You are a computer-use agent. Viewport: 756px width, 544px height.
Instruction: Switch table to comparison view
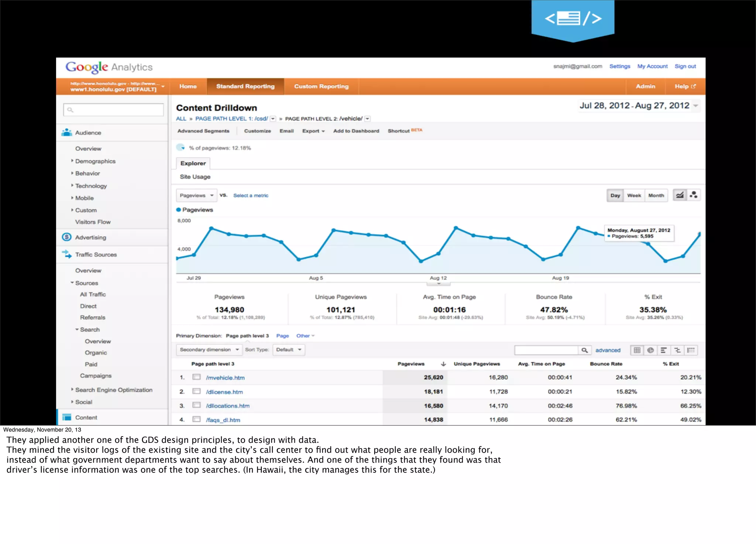click(x=677, y=350)
